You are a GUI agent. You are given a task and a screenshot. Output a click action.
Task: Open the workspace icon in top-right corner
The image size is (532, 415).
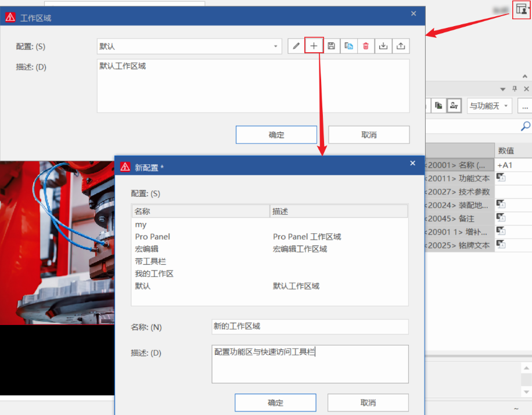pyautogui.click(x=522, y=9)
